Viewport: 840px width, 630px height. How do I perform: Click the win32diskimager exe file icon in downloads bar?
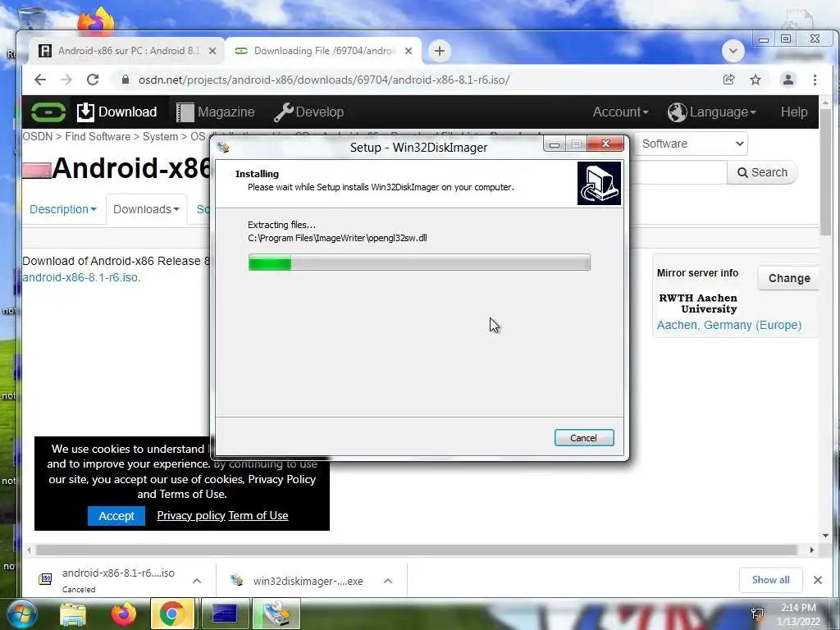tap(236, 580)
